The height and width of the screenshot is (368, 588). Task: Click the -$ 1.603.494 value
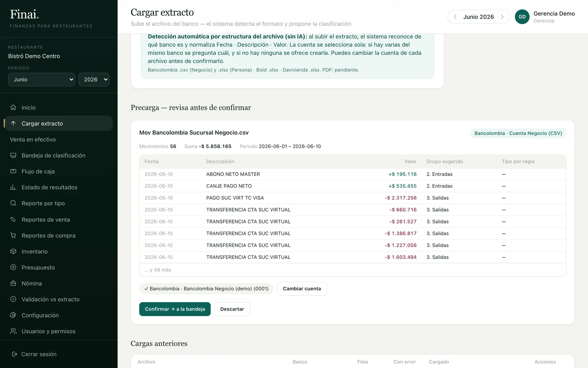click(401, 257)
